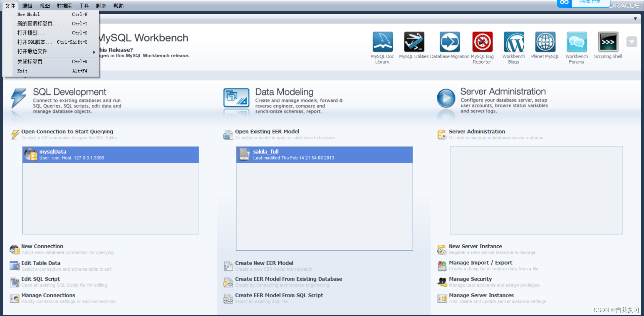Click the Edit SQL Script icon
The width and height of the screenshot is (644, 316).
14,282
